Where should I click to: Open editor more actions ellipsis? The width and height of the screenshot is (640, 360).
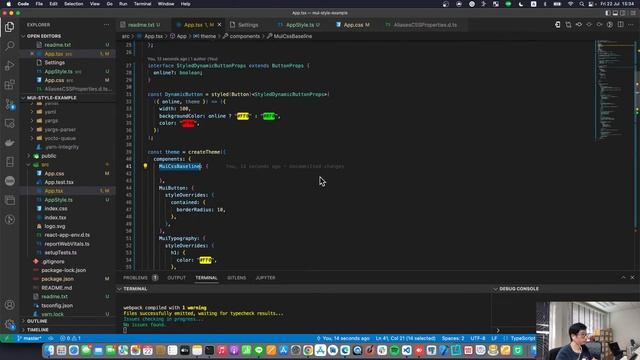631,24
